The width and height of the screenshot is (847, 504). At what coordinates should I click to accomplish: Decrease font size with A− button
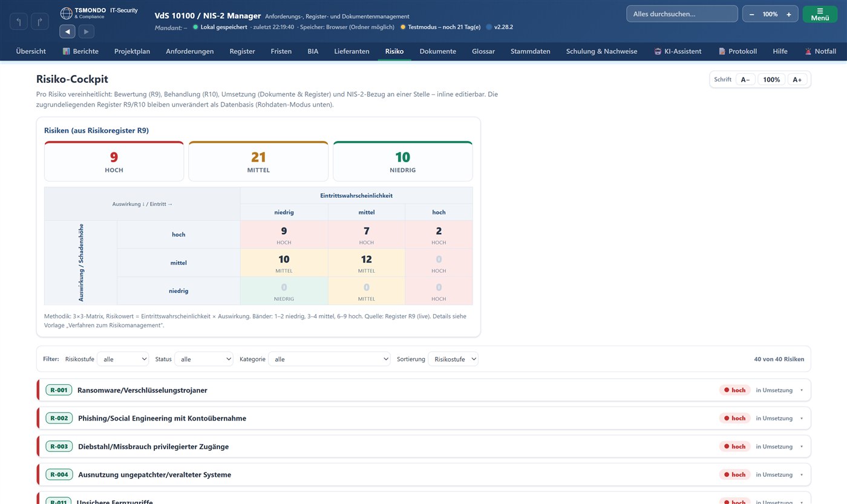click(745, 79)
